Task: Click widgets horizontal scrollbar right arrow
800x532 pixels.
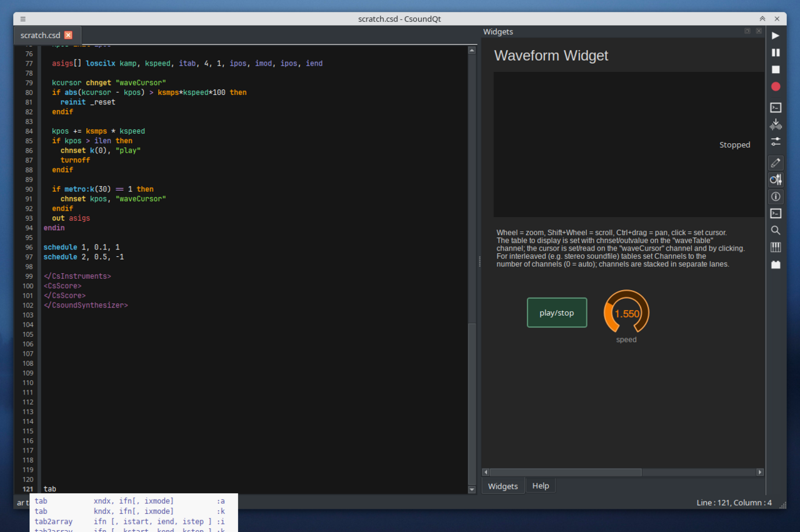Action: (x=760, y=472)
